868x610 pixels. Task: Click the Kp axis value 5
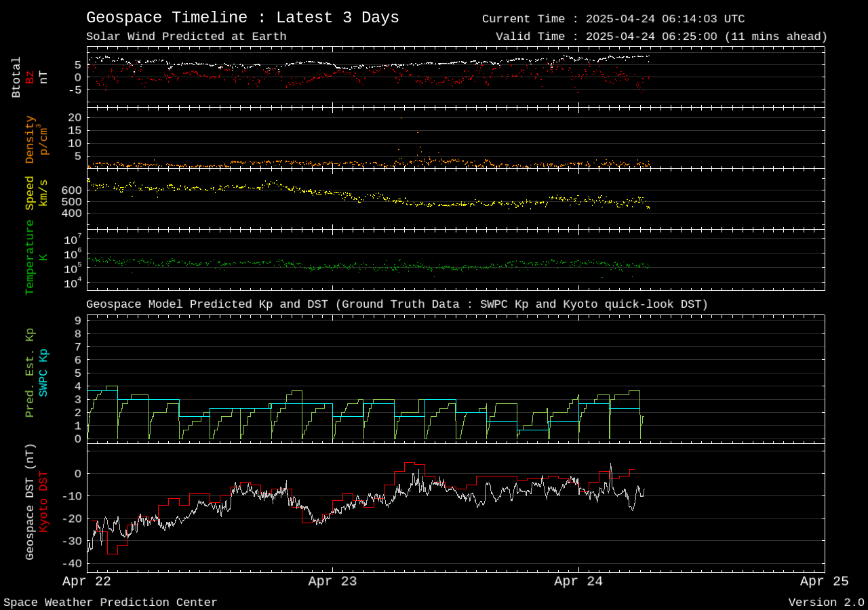[x=78, y=373]
